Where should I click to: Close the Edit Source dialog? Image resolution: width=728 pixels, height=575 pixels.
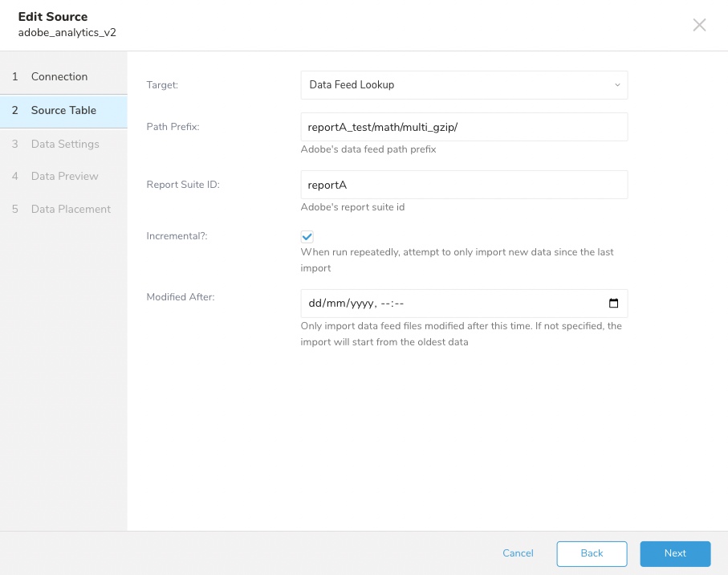click(x=699, y=25)
